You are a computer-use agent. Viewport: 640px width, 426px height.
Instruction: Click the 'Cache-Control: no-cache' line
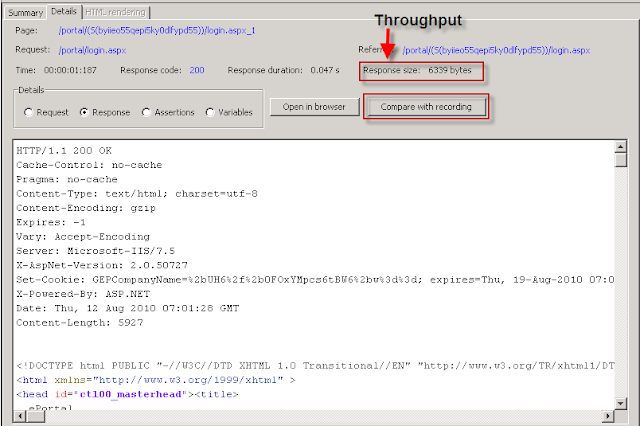(x=89, y=165)
